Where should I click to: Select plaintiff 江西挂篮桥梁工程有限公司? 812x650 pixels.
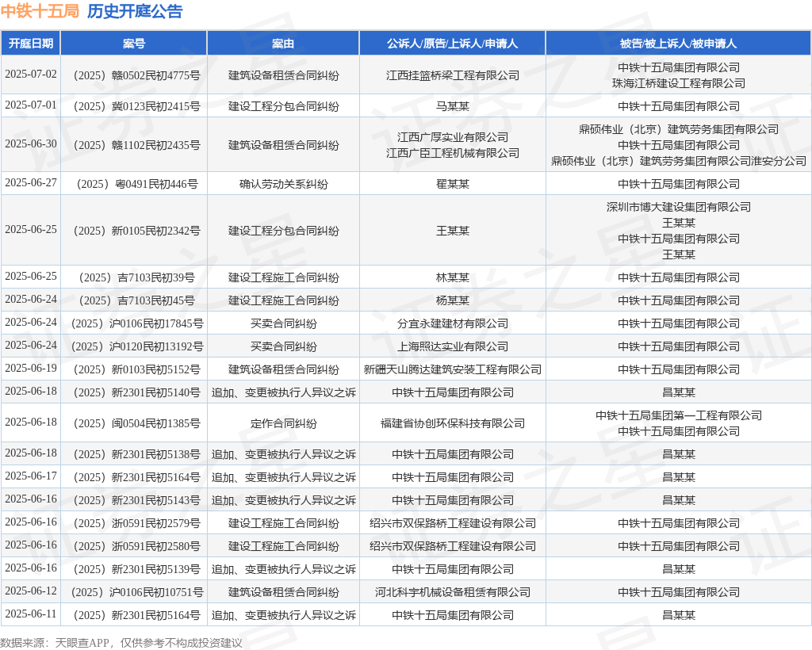point(452,75)
